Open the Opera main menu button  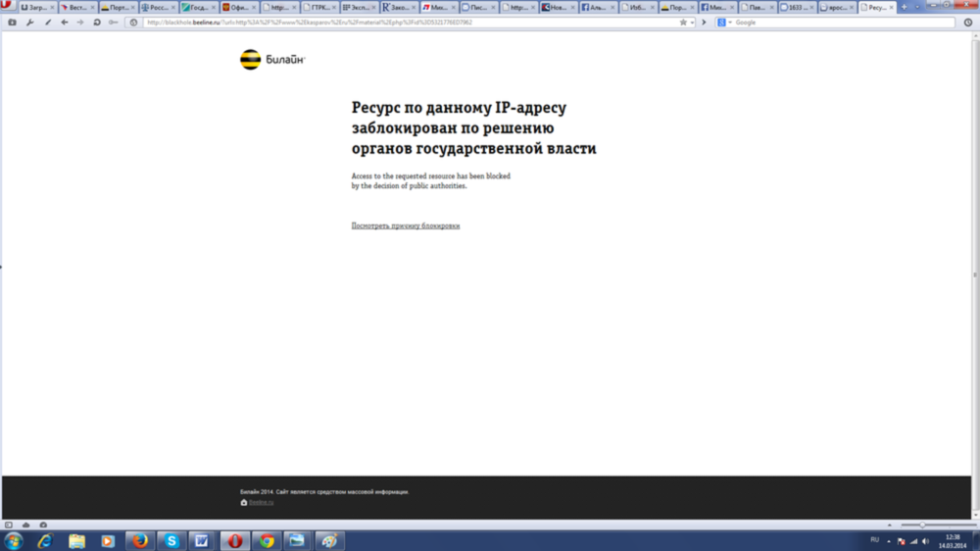coord(7,6)
